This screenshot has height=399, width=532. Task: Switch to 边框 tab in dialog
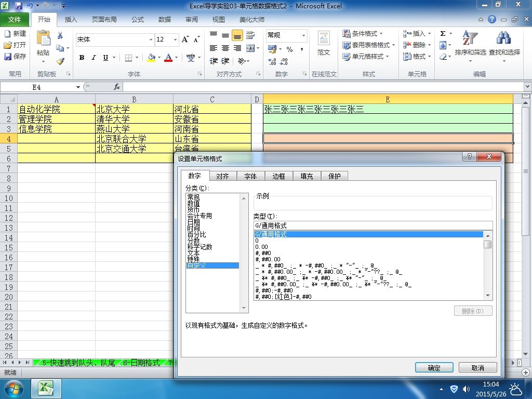click(x=278, y=176)
